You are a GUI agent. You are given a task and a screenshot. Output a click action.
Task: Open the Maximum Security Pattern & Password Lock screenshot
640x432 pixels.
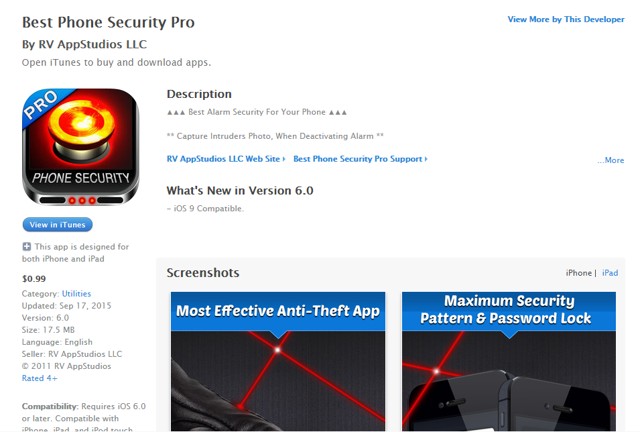(509, 361)
